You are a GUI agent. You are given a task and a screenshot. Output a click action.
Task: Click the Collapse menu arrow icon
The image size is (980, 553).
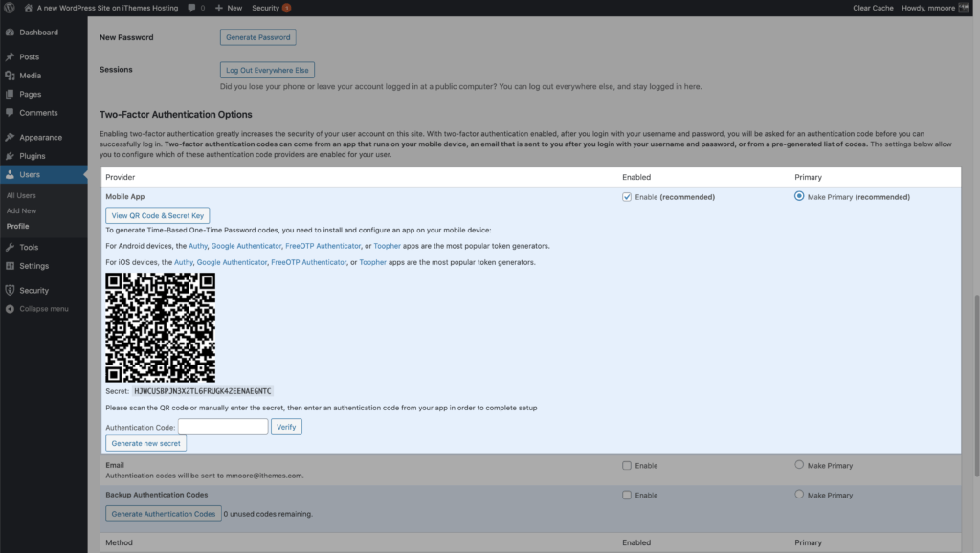[x=10, y=309]
